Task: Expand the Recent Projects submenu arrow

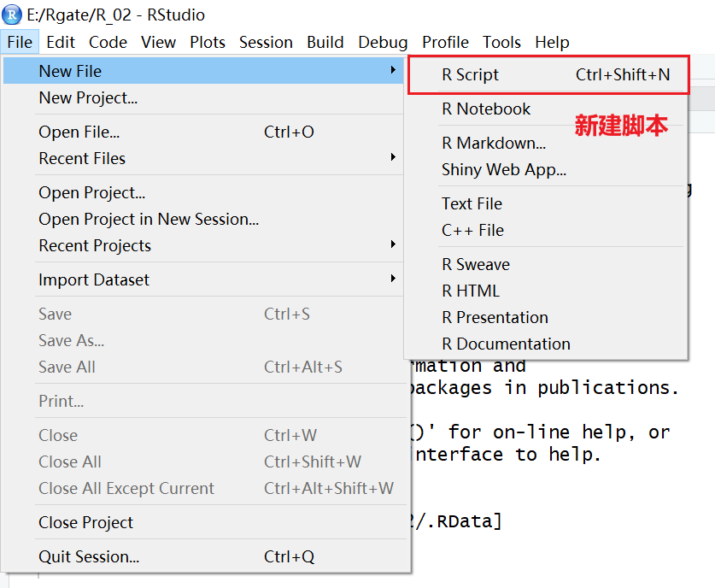Action: pos(393,245)
